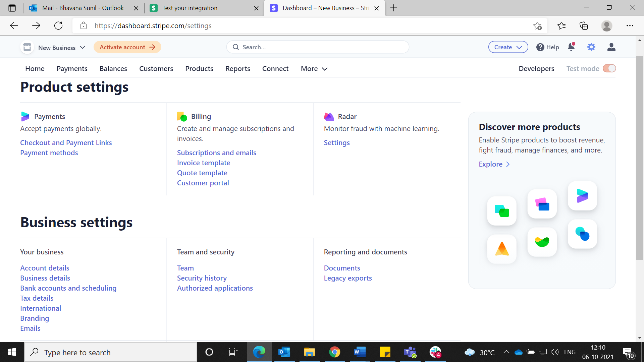
Task: Click Explore more products link
Action: pos(494,164)
